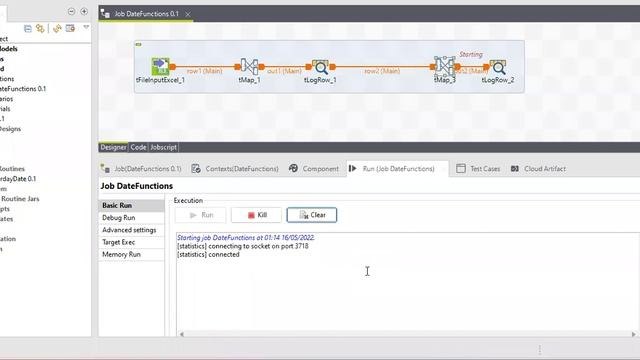Image resolution: width=640 pixels, height=360 pixels.
Task: Switch to the Job DateFunctions 0.1 editor tab
Action: tap(146, 14)
